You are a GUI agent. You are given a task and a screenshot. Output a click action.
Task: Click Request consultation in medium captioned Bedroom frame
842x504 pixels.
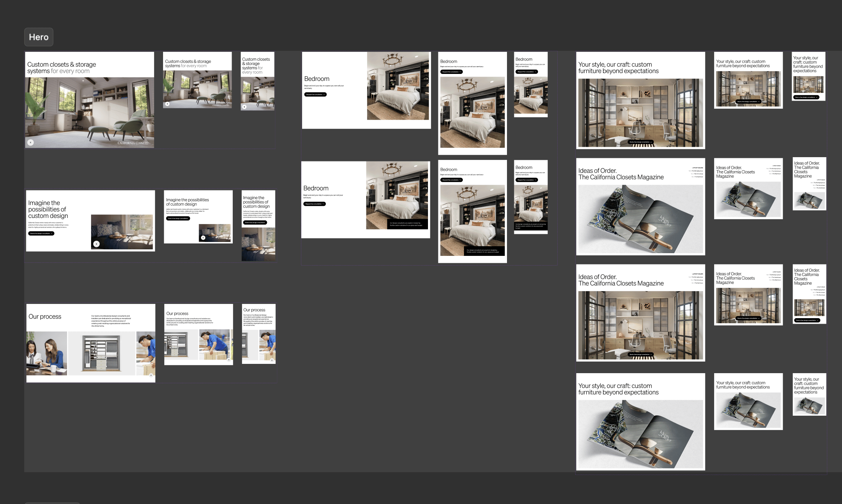click(x=452, y=180)
